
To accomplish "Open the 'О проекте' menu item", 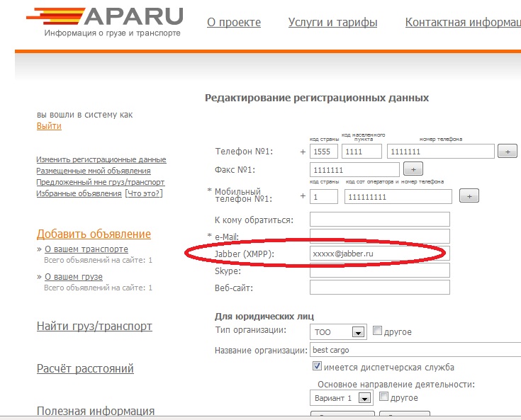I will pyautogui.click(x=234, y=23).
